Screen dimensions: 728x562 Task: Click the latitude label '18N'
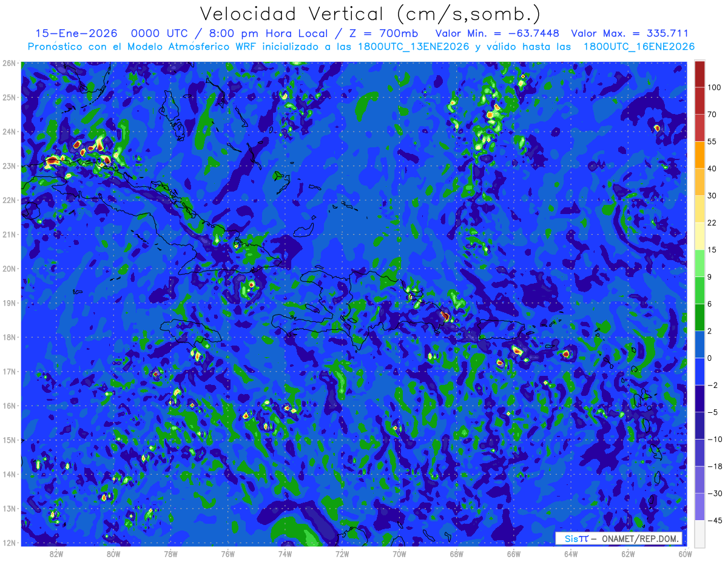[x=9, y=337]
